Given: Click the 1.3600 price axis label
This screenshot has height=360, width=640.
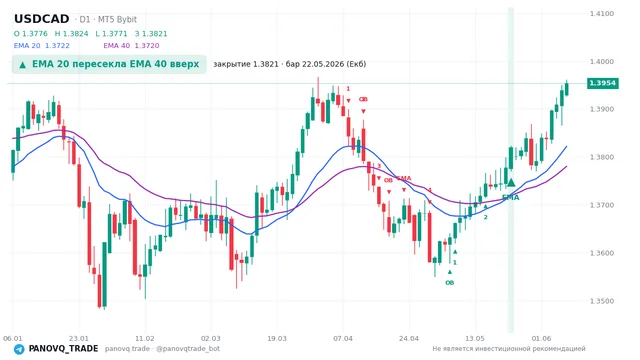Looking at the screenshot, I should (602, 253).
